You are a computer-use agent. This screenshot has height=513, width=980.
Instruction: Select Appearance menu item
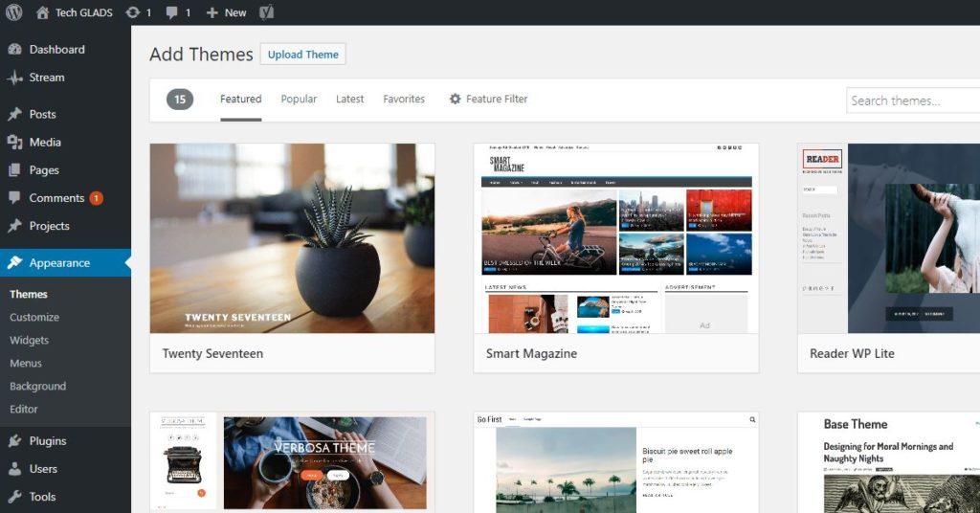[x=66, y=262]
